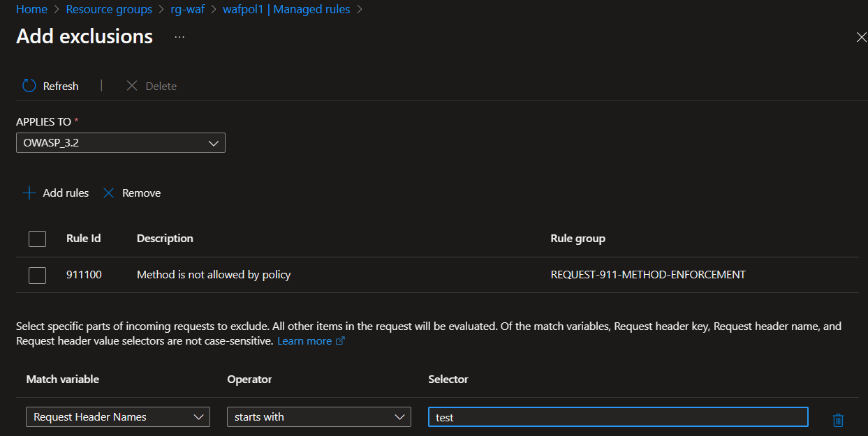Click 'Method is not allowed by policy' description
868x436 pixels.
(x=214, y=275)
